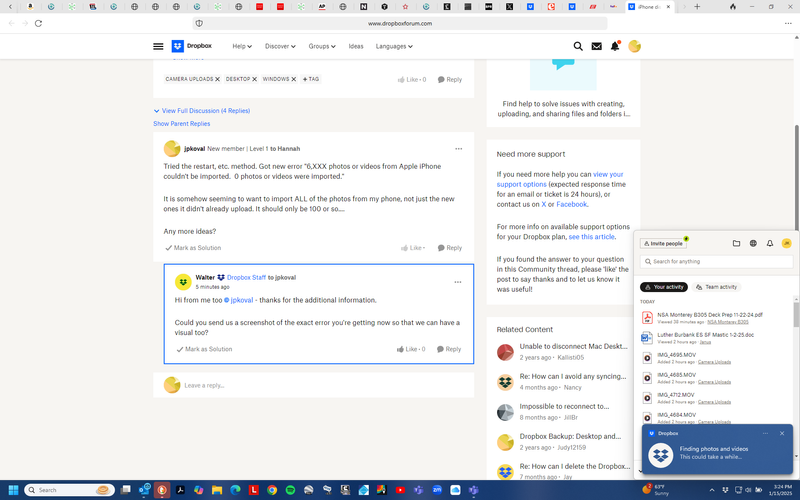This screenshot has height=500, width=800.
Task: Click the Dropbox logo in forum header
Action: point(191,46)
